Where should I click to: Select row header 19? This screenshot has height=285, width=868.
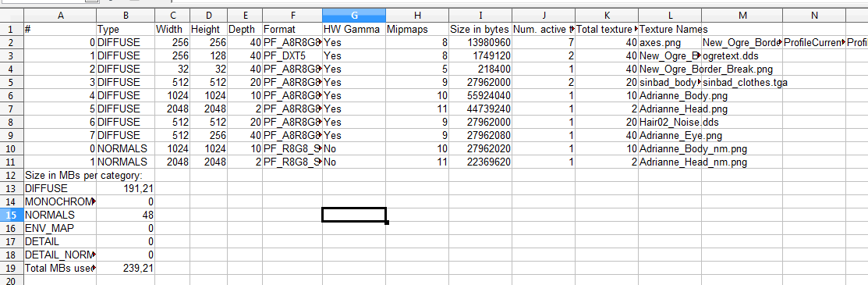click(x=12, y=269)
